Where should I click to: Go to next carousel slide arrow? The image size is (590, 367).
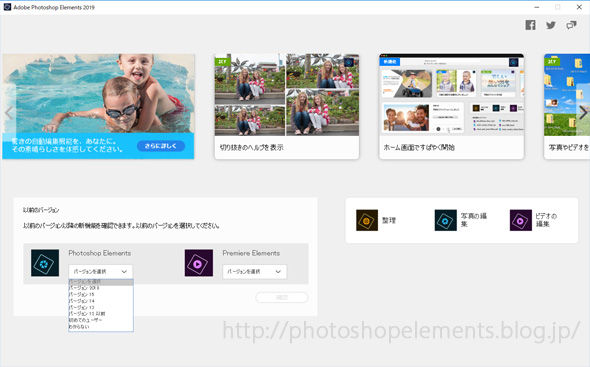tap(583, 113)
